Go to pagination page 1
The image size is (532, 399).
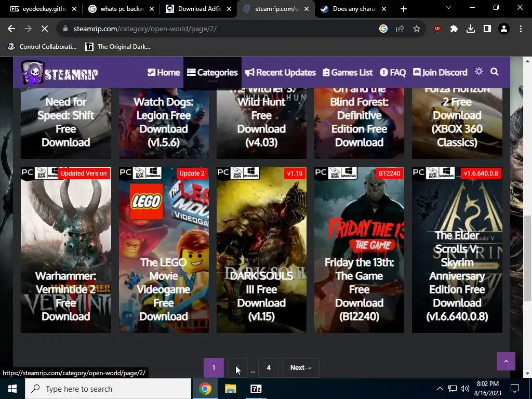(x=214, y=367)
